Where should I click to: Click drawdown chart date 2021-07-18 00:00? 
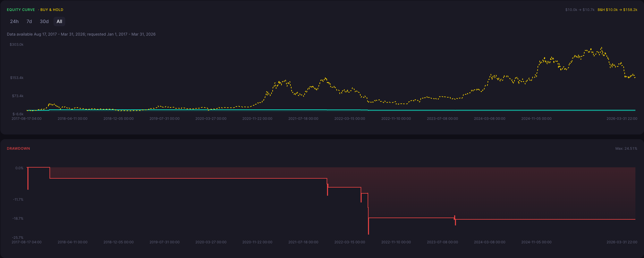[x=303, y=242]
